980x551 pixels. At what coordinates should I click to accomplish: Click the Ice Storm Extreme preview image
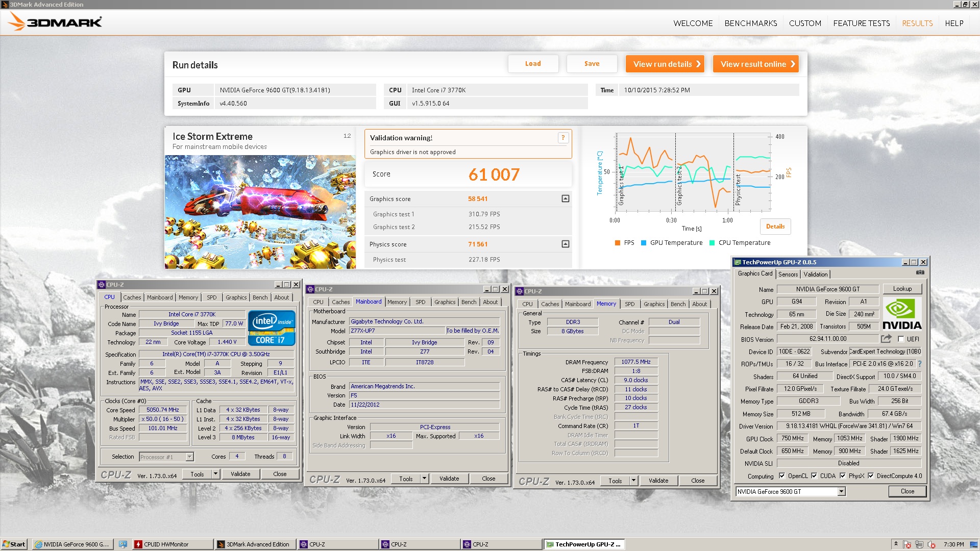(260, 212)
